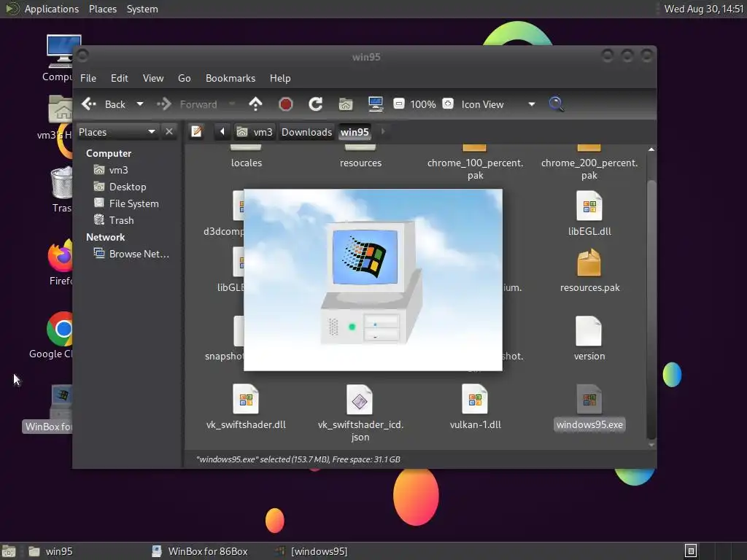Open the Edit menu

tap(119, 78)
